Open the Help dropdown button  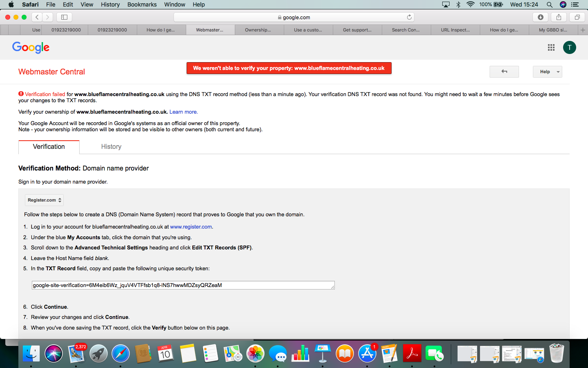tap(548, 72)
